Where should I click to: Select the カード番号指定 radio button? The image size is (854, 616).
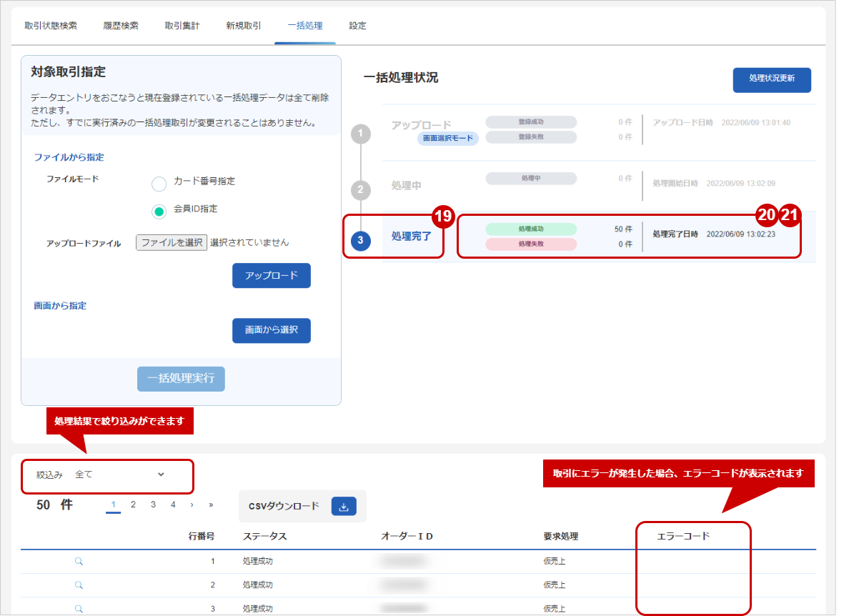tap(159, 184)
